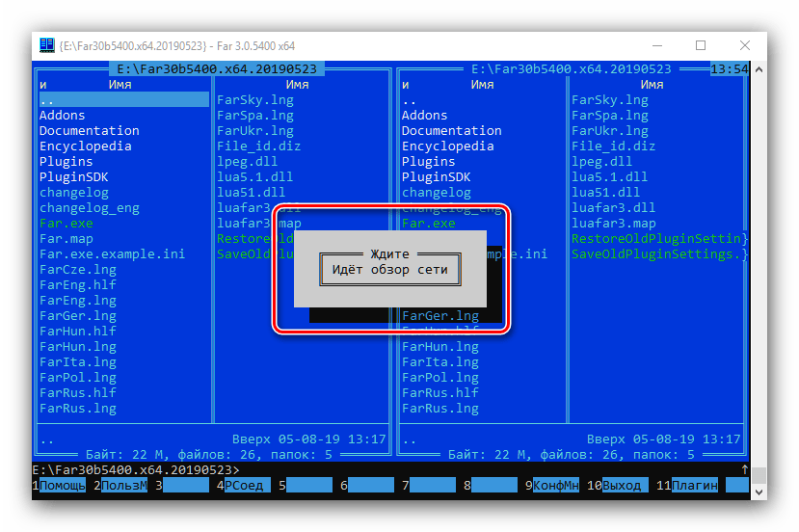Select Far.map file in the left panel

pyautogui.click(x=66, y=239)
